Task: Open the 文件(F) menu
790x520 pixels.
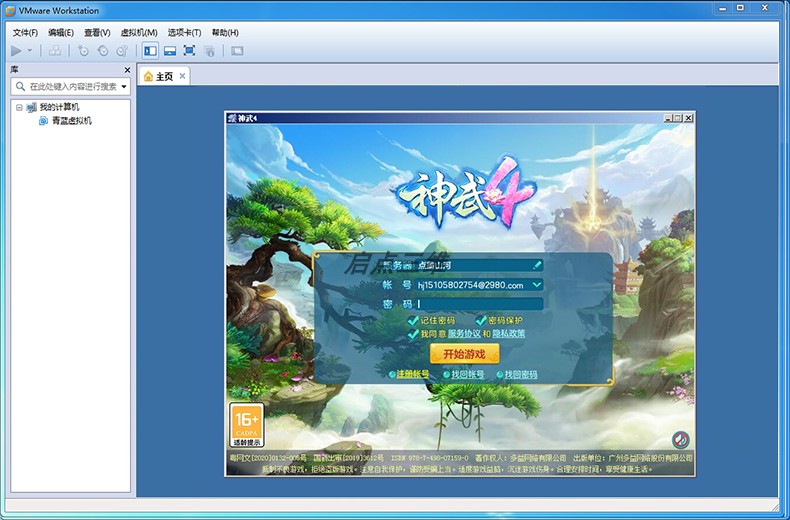Action: [x=25, y=33]
